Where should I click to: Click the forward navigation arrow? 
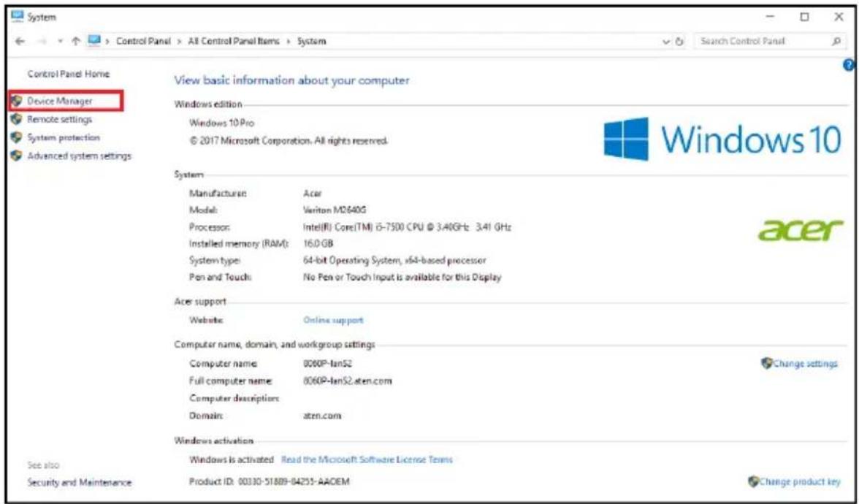coord(41,41)
